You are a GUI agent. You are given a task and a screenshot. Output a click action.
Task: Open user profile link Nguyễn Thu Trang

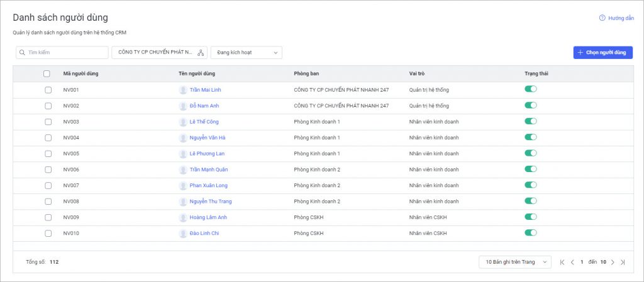coord(211,202)
